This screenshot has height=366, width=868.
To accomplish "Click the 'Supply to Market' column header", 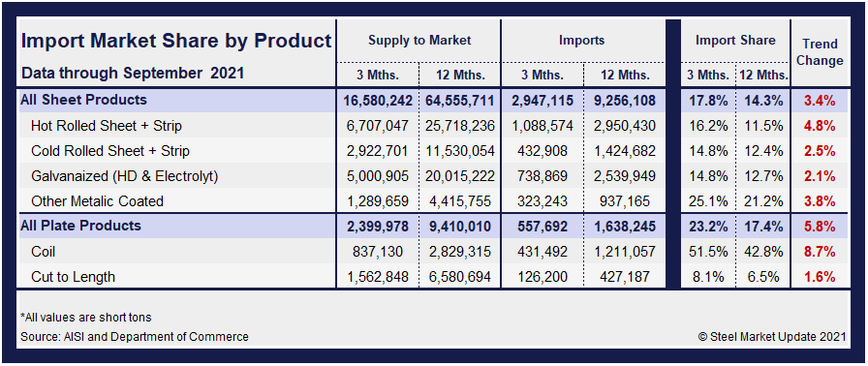I will click(x=419, y=41).
